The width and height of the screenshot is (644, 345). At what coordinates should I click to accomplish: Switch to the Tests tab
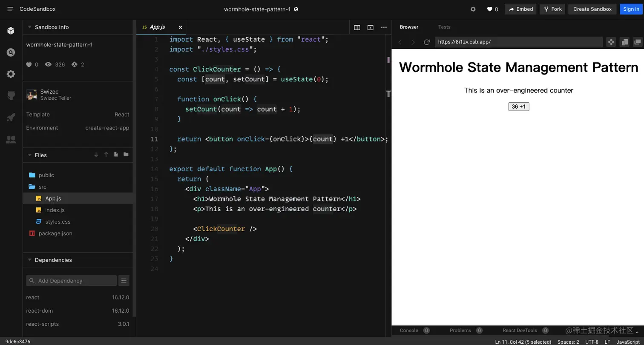coord(444,27)
